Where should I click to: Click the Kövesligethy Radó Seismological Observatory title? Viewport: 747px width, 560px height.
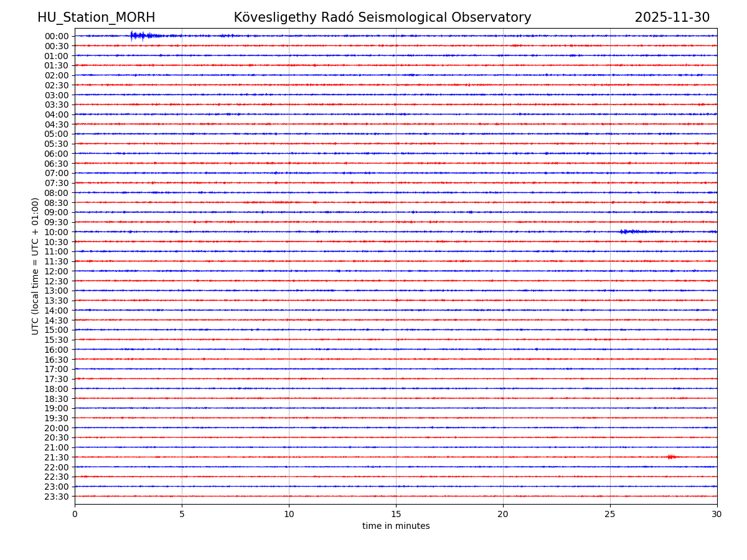[382, 17]
